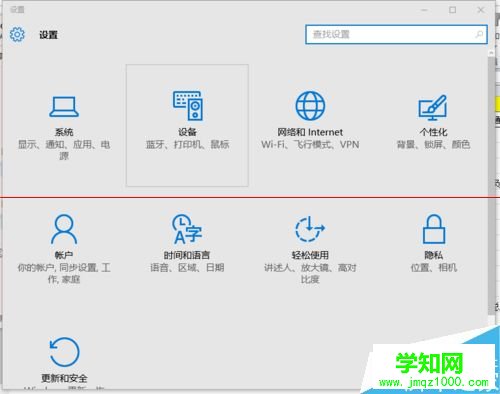Click the 个性化 title text
This screenshot has width=500, height=394.
[x=433, y=132]
